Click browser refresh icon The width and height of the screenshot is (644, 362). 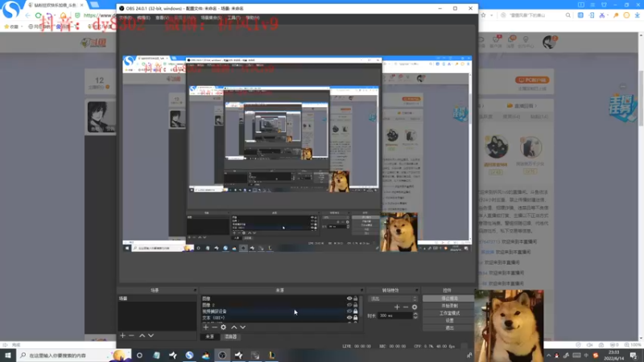point(38,15)
